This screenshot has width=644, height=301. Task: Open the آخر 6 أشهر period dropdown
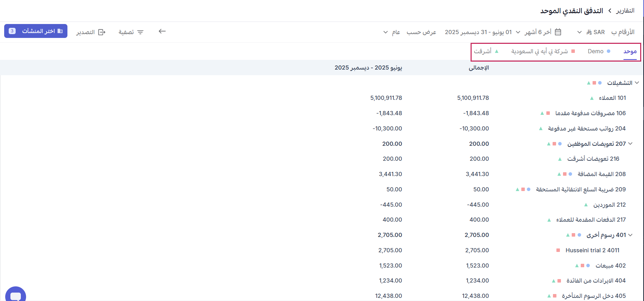(518, 32)
